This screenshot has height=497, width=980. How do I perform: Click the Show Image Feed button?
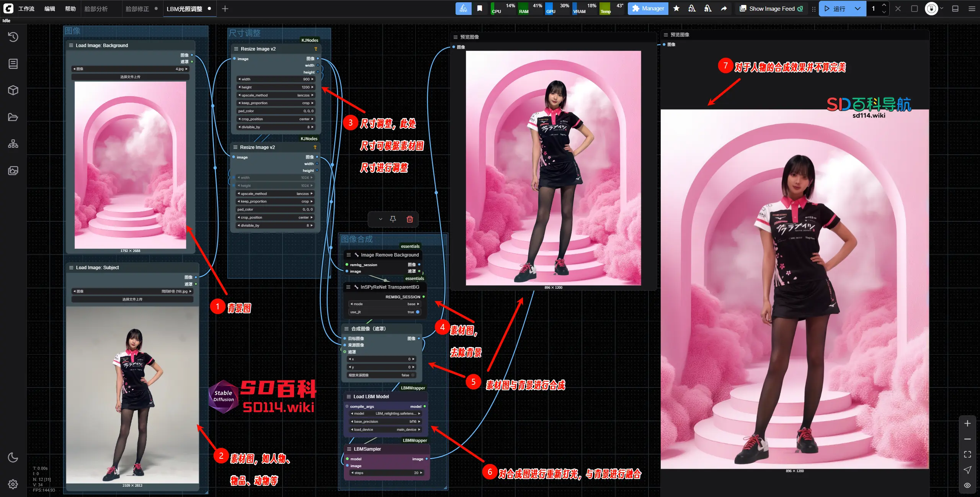coord(772,8)
